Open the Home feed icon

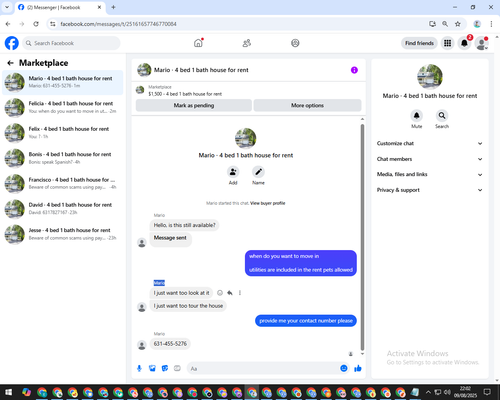pyautogui.click(x=198, y=43)
